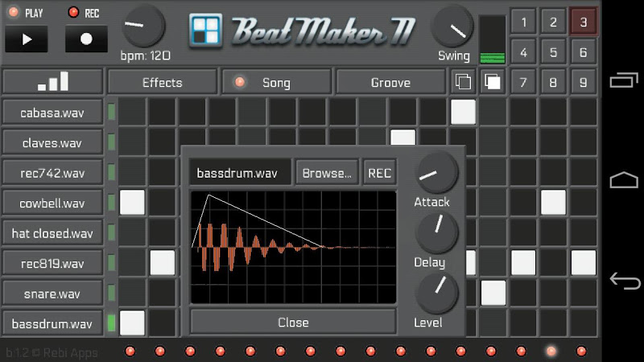Select pattern 8
Screen dimensions: 644x362
553,82
